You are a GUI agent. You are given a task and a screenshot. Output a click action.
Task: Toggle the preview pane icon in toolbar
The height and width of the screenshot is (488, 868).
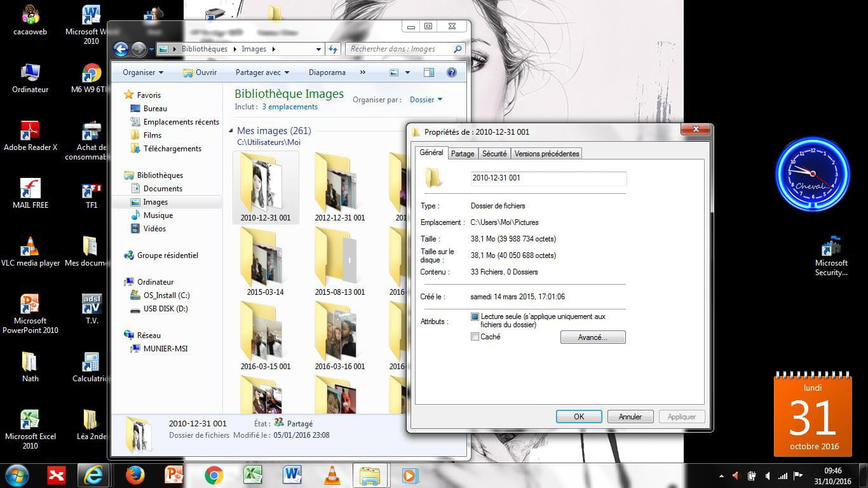(429, 72)
